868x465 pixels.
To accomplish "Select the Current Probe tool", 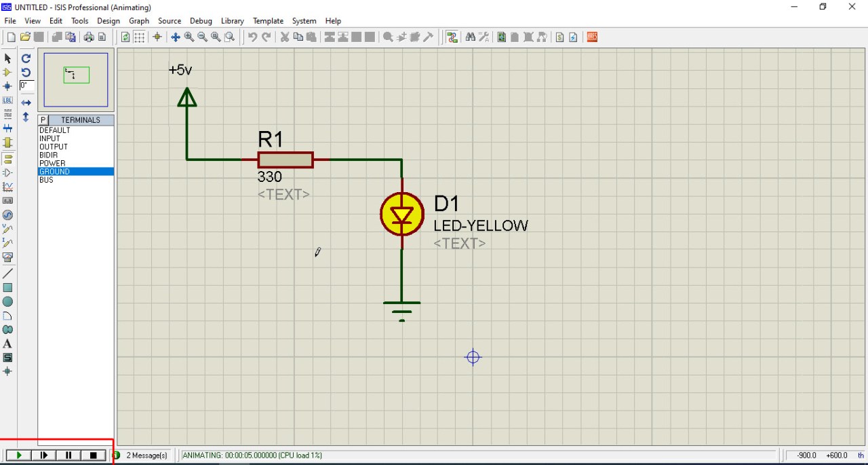I will click(x=8, y=243).
